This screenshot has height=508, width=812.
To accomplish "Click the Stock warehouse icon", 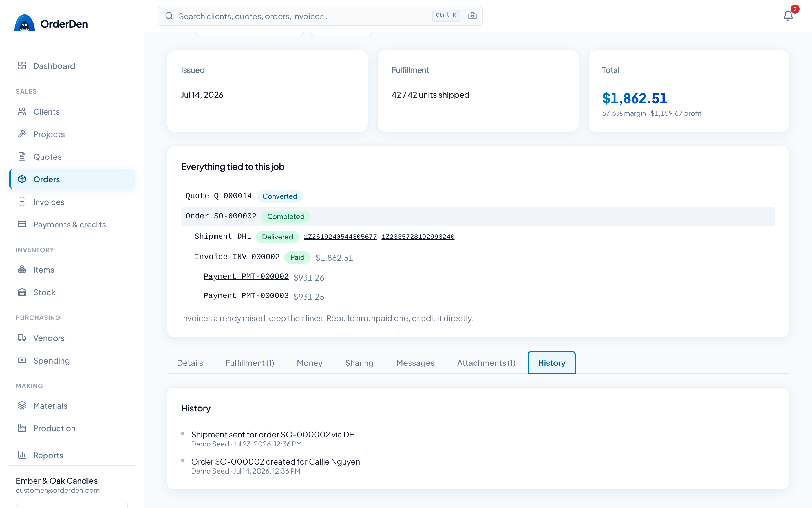I will pyautogui.click(x=22, y=292).
